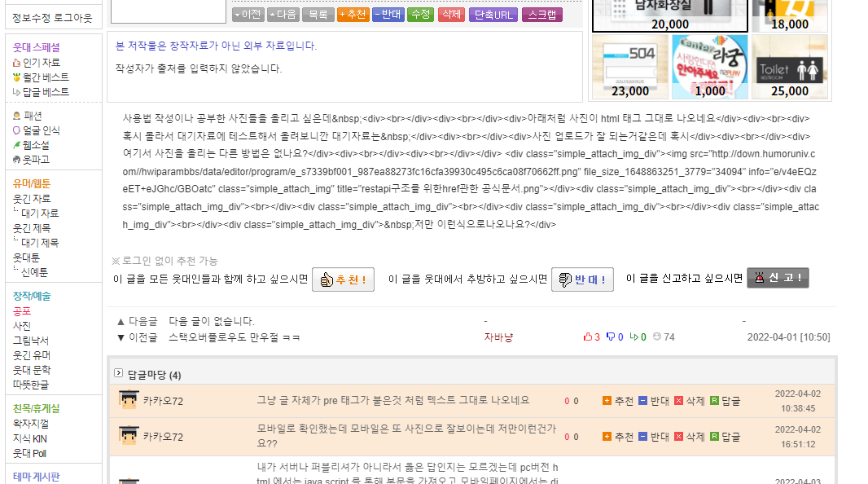Click the purple 스크랩 button
Screen dimensions: 868x484
pos(542,15)
